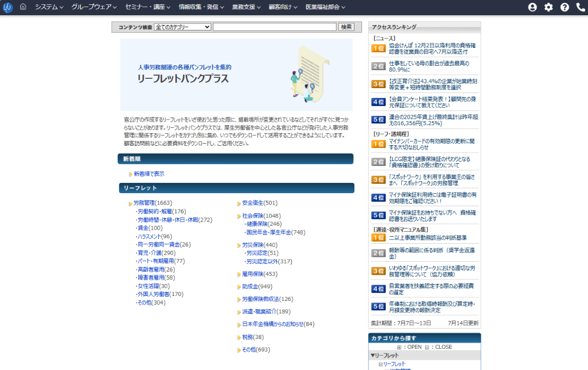Open 会員アンケート結果発表 news article
This screenshot has width=588, height=370.
click(432, 102)
